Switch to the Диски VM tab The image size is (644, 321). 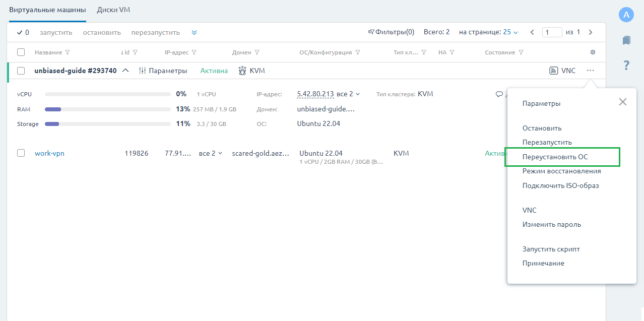pyautogui.click(x=114, y=10)
